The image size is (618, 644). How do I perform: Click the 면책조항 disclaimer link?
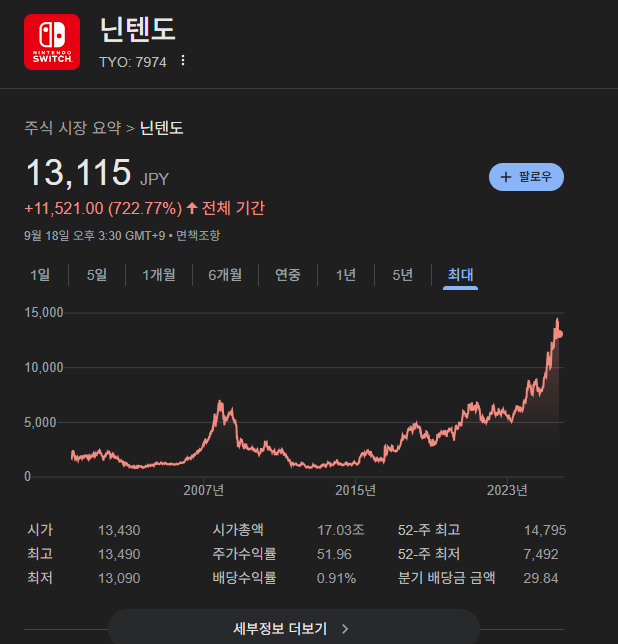click(x=198, y=235)
